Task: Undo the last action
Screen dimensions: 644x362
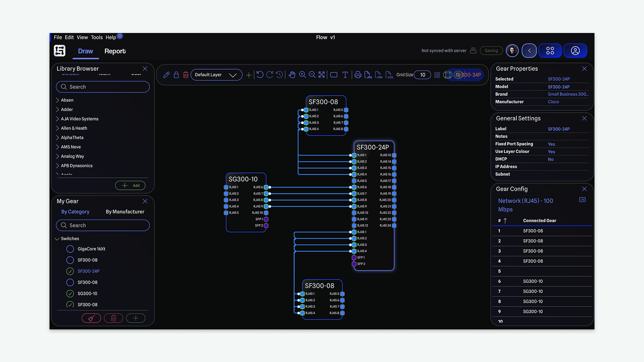Action: click(x=260, y=75)
